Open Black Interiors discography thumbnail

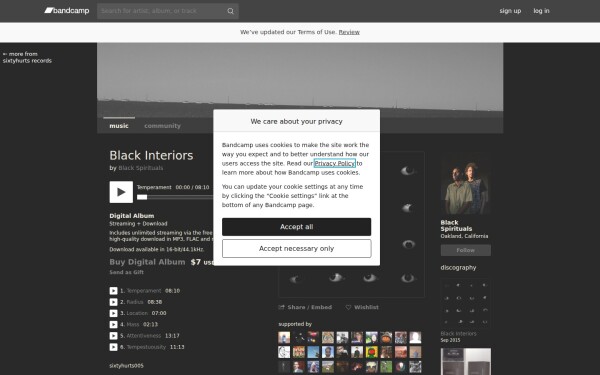pyautogui.click(x=466, y=303)
